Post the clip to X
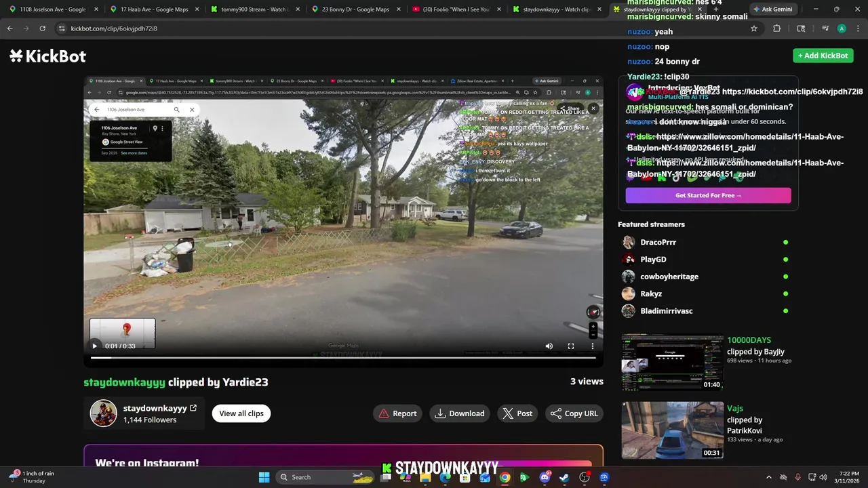Image resolution: width=868 pixels, height=488 pixels. (x=517, y=413)
